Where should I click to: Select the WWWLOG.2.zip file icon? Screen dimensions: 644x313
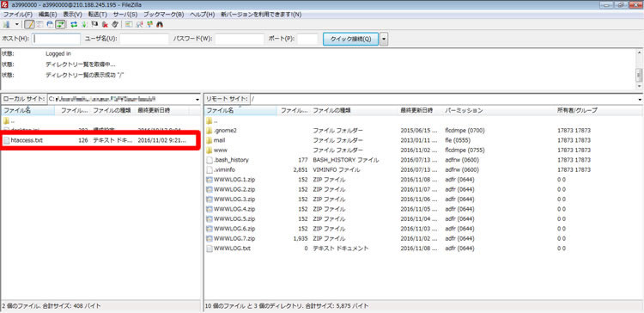tap(209, 190)
